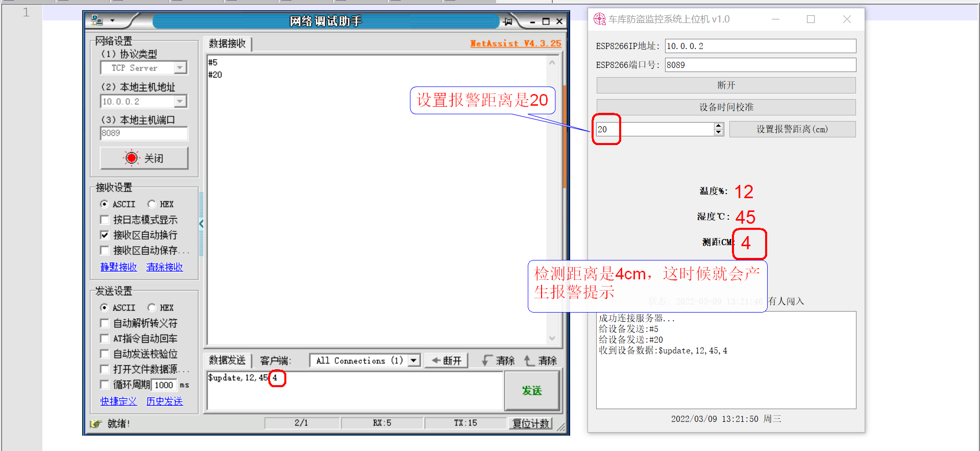Collapse the left settings panel arrow

click(x=202, y=224)
